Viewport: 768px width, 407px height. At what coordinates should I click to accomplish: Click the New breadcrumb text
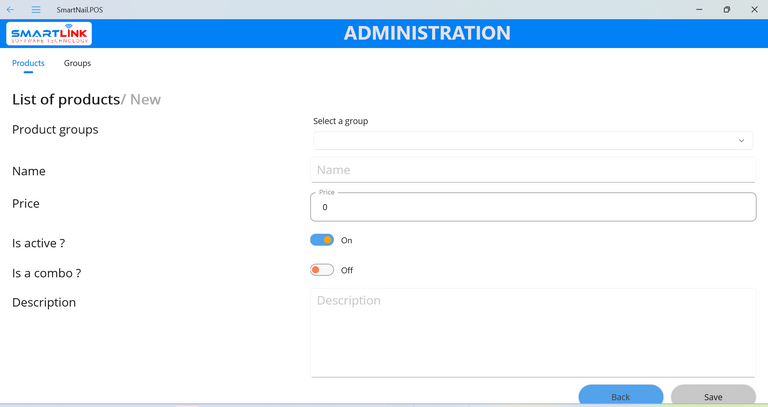pos(145,99)
